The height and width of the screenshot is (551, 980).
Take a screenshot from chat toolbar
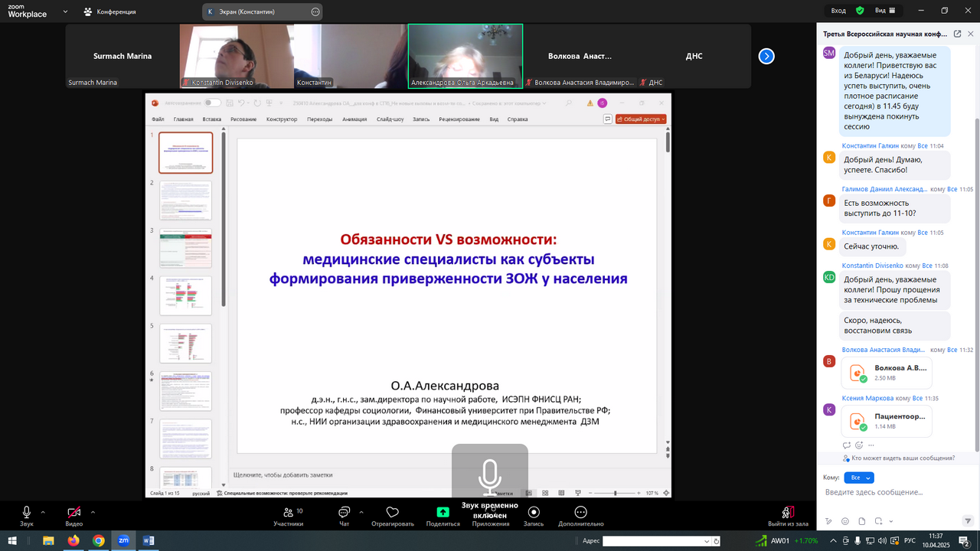[x=879, y=521]
